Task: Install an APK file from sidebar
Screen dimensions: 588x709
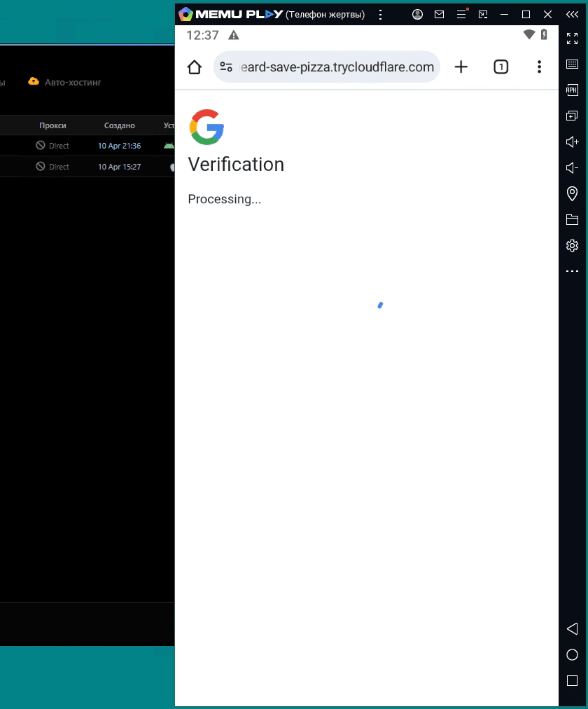Action: point(572,90)
